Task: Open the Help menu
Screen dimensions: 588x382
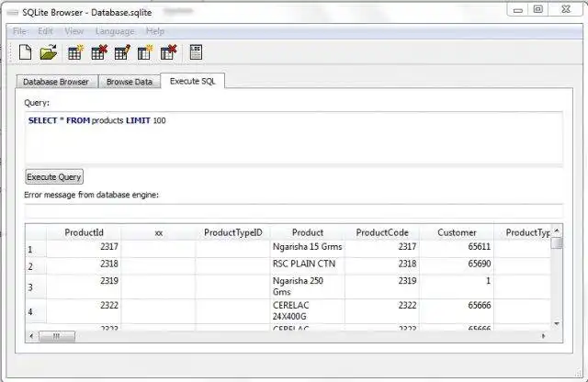Action: [155, 31]
